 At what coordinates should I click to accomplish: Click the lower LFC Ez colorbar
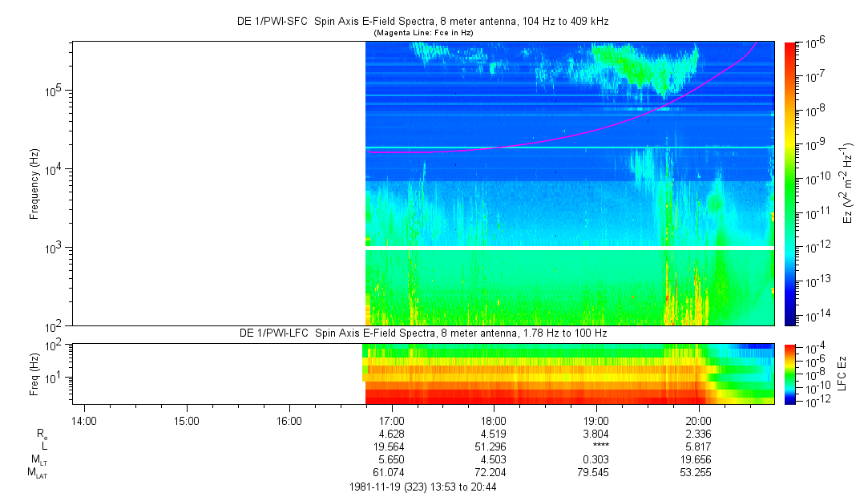coord(791,373)
